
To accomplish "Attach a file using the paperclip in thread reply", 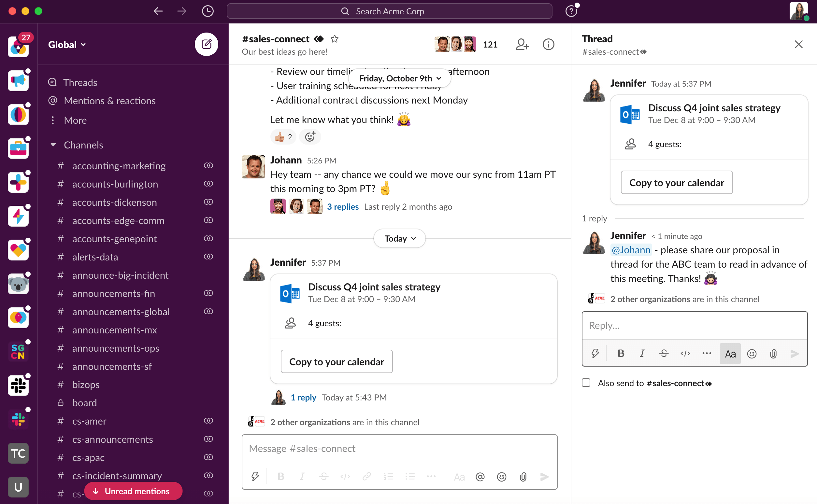I will click(773, 353).
